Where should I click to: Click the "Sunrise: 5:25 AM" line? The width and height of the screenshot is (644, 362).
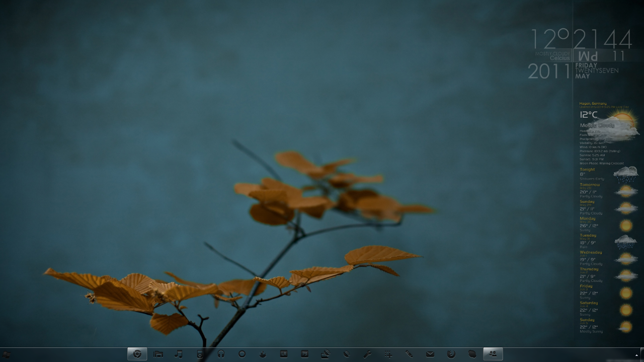(592, 155)
